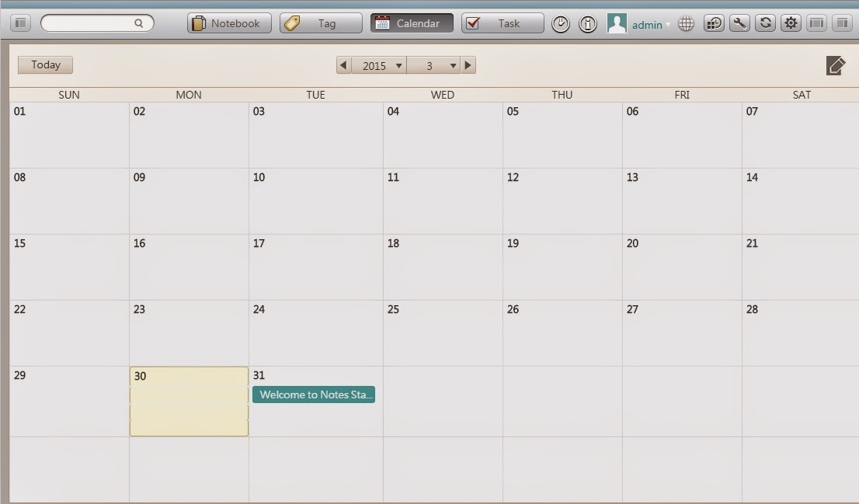The height and width of the screenshot is (504, 859).
Task: Select calendar day 22
Action: [69, 333]
